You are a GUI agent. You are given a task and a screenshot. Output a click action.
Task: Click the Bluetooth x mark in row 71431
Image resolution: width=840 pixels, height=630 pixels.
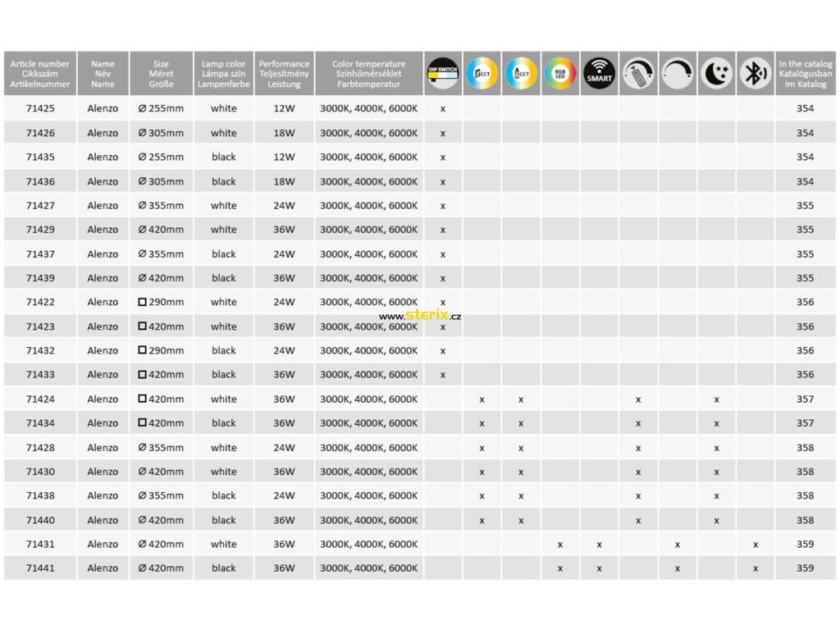[x=756, y=544]
